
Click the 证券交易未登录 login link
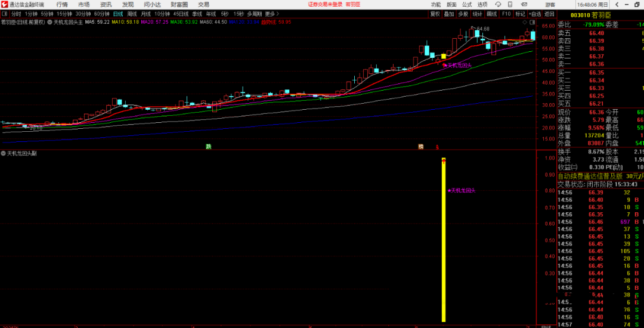pyautogui.click(x=325, y=4)
